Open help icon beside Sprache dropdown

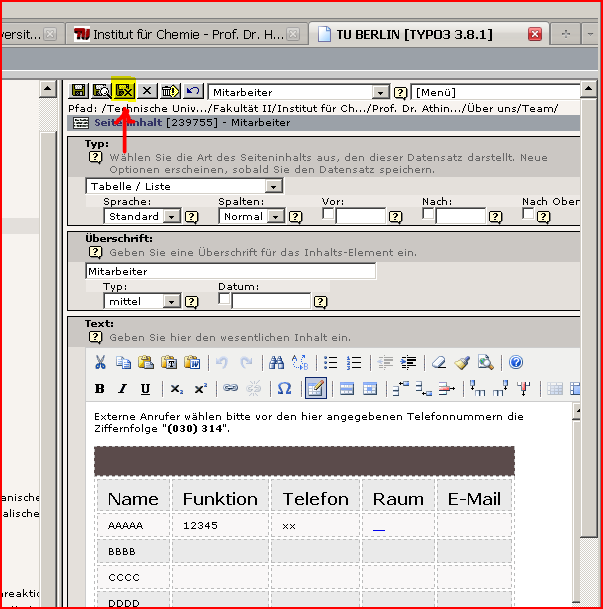[x=191, y=217]
